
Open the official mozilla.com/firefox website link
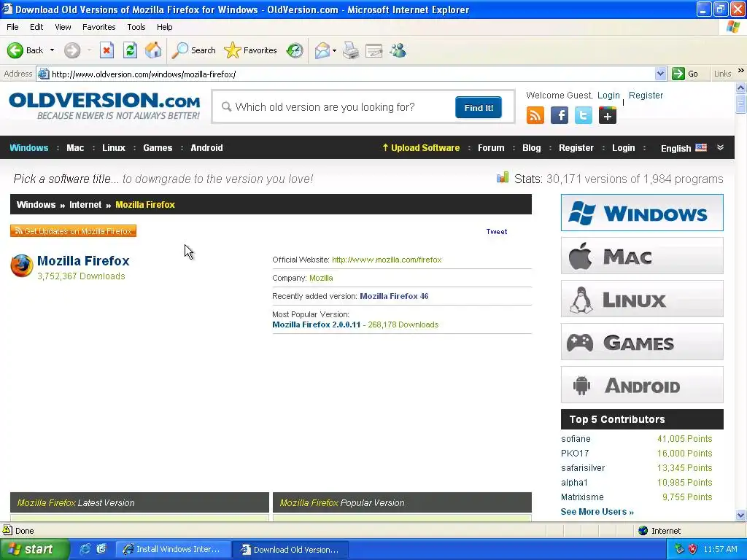pyautogui.click(x=387, y=260)
